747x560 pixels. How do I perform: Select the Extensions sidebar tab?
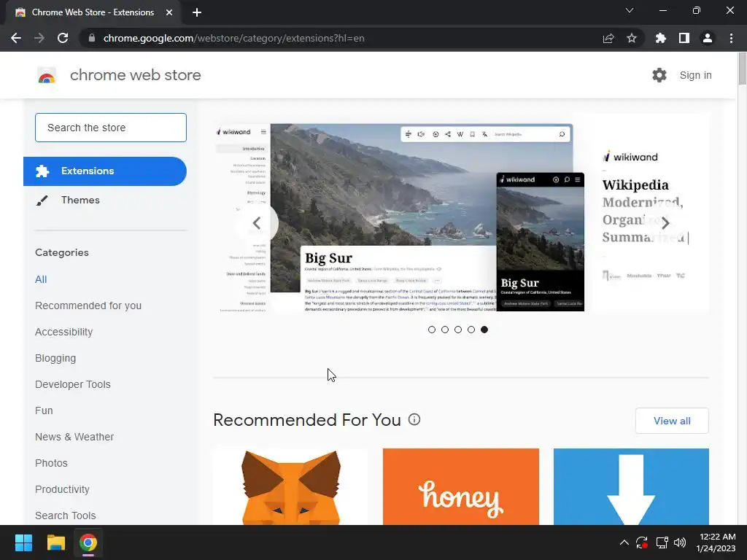105,171
